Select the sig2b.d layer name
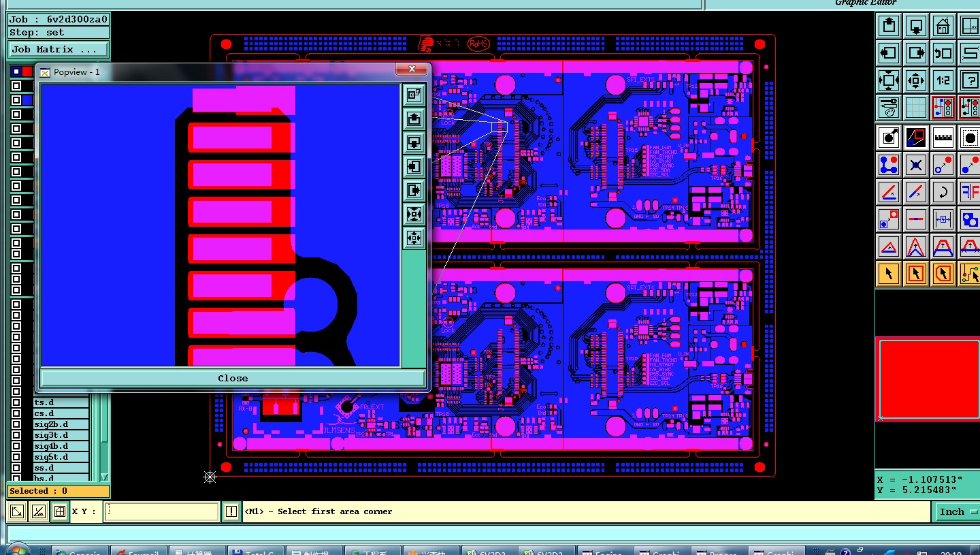This screenshot has height=555, width=980. click(61, 424)
